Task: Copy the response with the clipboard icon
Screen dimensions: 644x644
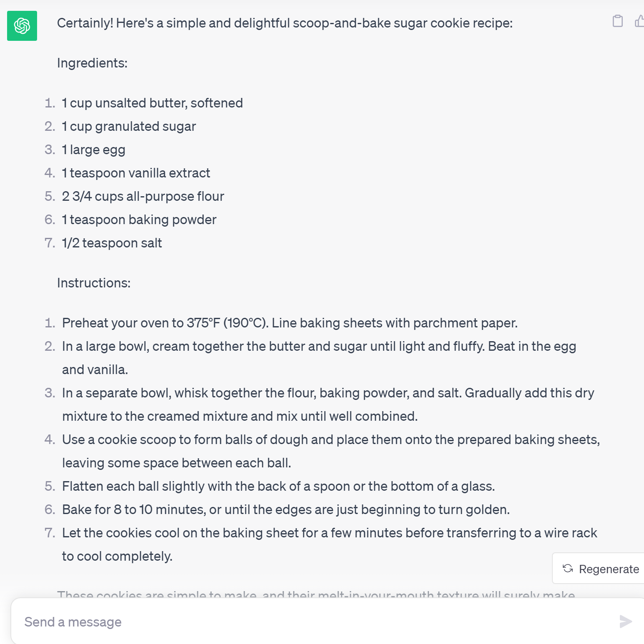Action: (x=618, y=21)
